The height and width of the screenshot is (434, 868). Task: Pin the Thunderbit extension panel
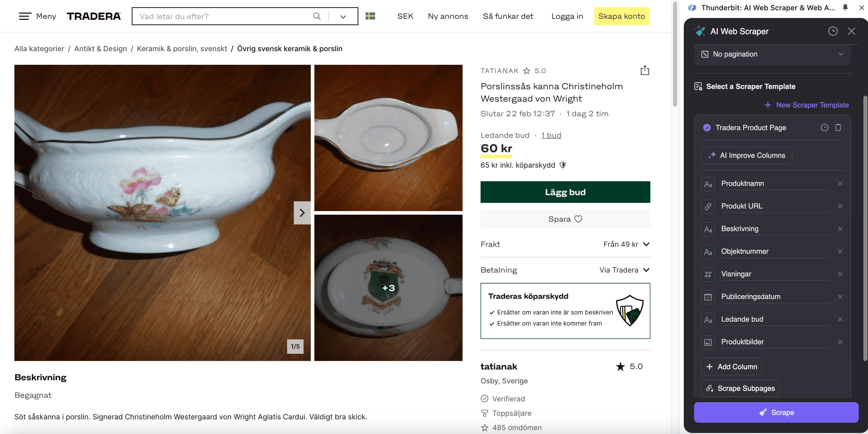845,7
